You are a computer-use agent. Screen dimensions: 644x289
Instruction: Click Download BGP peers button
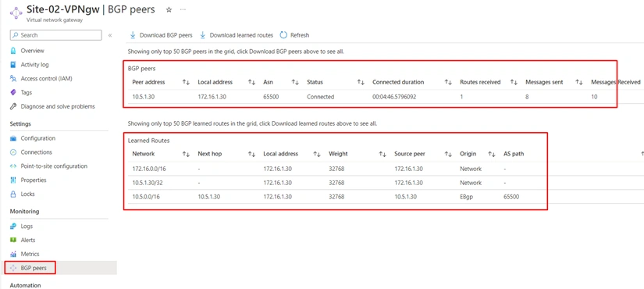pyautogui.click(x=161, y=35)
